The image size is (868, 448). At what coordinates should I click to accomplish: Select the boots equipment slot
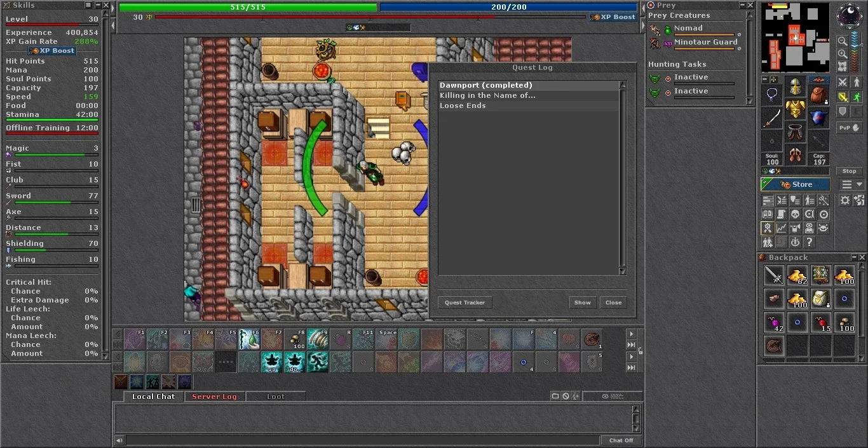click(x=796, y=155)
